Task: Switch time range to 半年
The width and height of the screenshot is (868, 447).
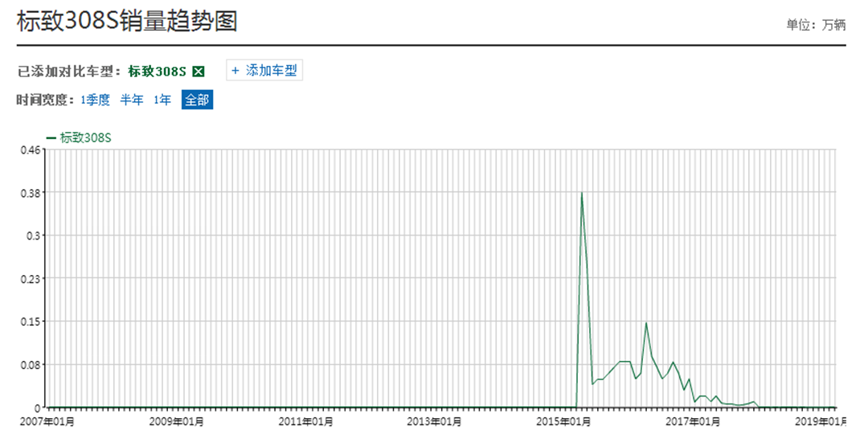Action: [132, 100]
